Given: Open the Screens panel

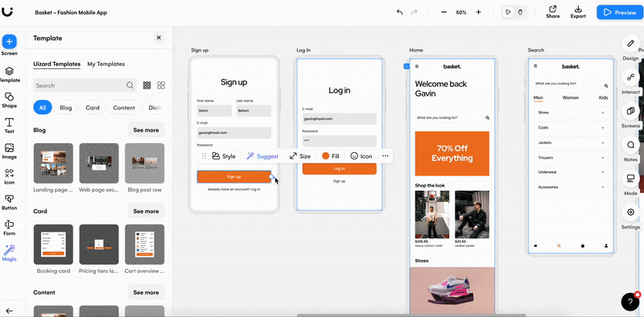Looking at the screenshot, I should click(x=630, y=111).
